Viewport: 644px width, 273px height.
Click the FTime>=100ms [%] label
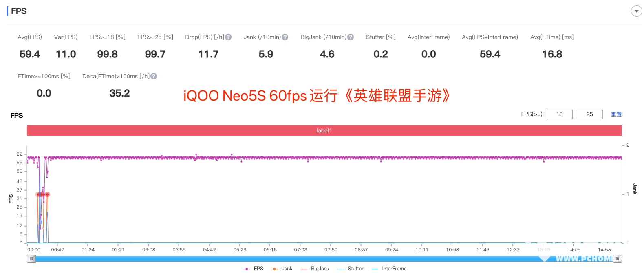[44, 76]
